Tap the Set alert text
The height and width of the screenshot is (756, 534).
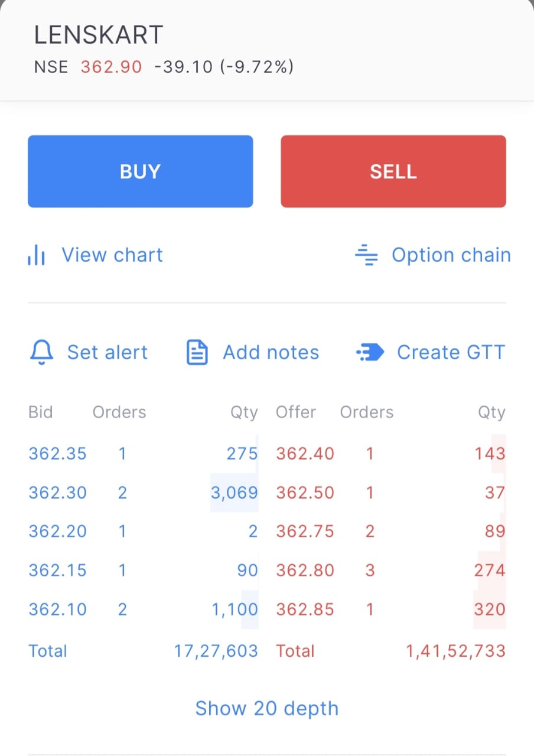coord(107,353)
